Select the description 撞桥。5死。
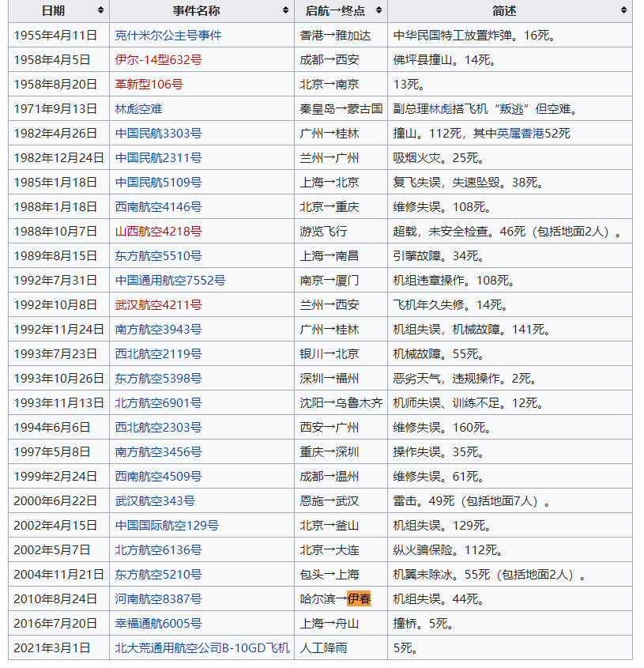This screenshot has width=644, height=668. pyautogui.click(x=510, y=623)
